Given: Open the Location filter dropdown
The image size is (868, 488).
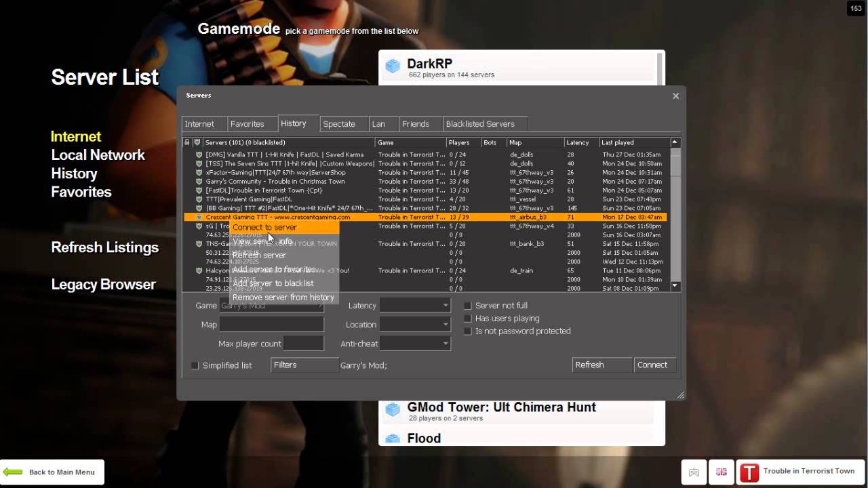Looking at the screenshot, I should (415, 325).
